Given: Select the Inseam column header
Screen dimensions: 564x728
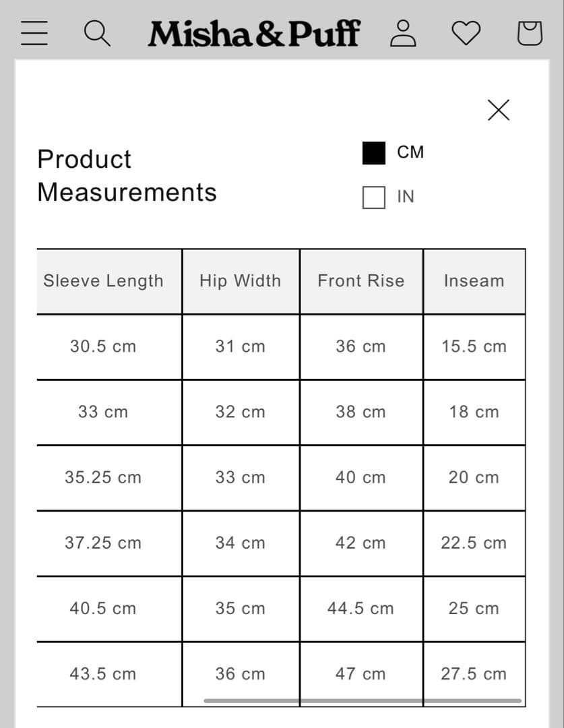Looking at the screenshot, I should click(474, 281).
